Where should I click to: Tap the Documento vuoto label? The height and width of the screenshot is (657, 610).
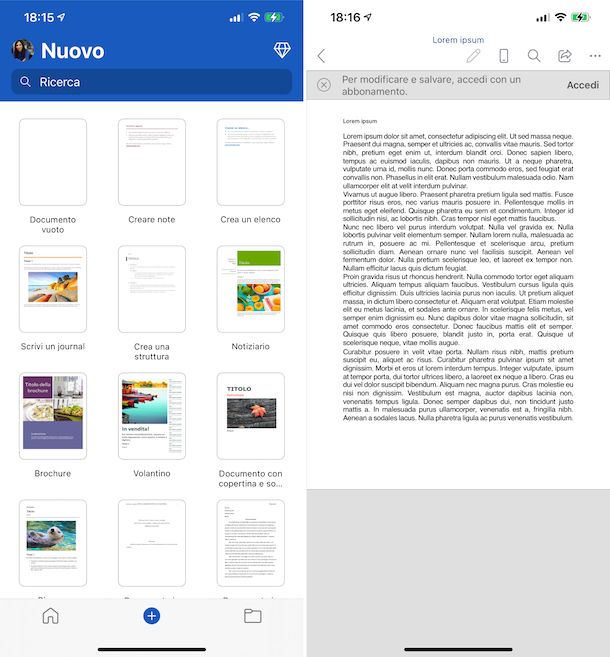click(53, 225)
